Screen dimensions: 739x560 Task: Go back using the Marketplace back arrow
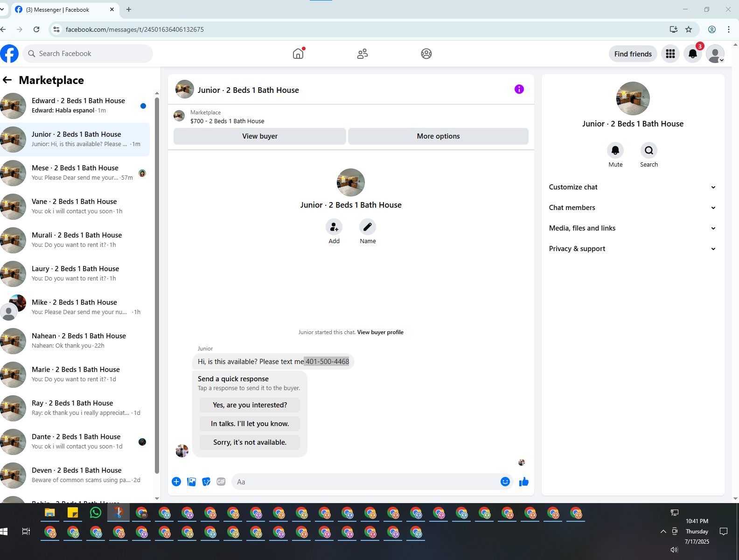click(x=7, y=80)
